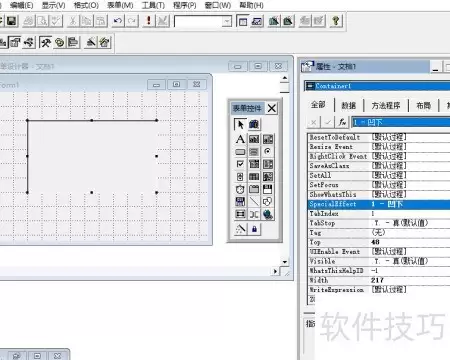450x360 pixels.
Task: Switch to the 方法程序 tab
Action: [385, 106]
